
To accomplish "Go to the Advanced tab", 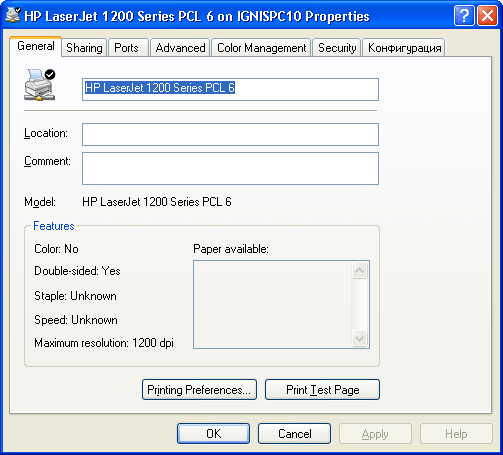I will [x=180, y=48].
